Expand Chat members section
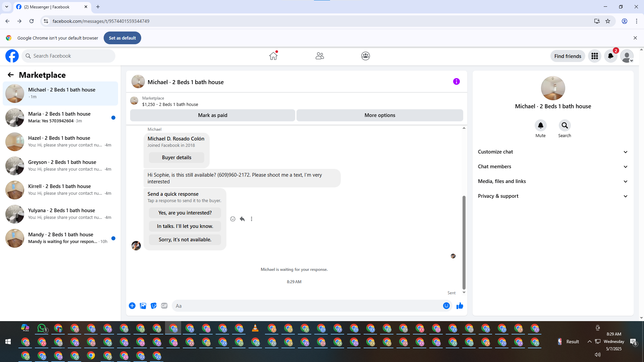644x362 pixels. [553, 167]
